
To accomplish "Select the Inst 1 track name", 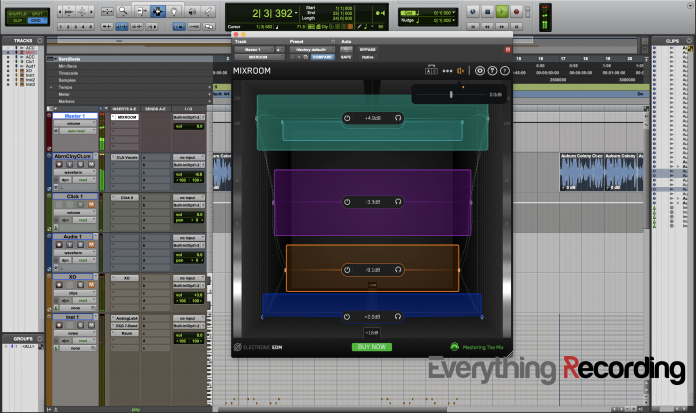I will coord(72,317).
